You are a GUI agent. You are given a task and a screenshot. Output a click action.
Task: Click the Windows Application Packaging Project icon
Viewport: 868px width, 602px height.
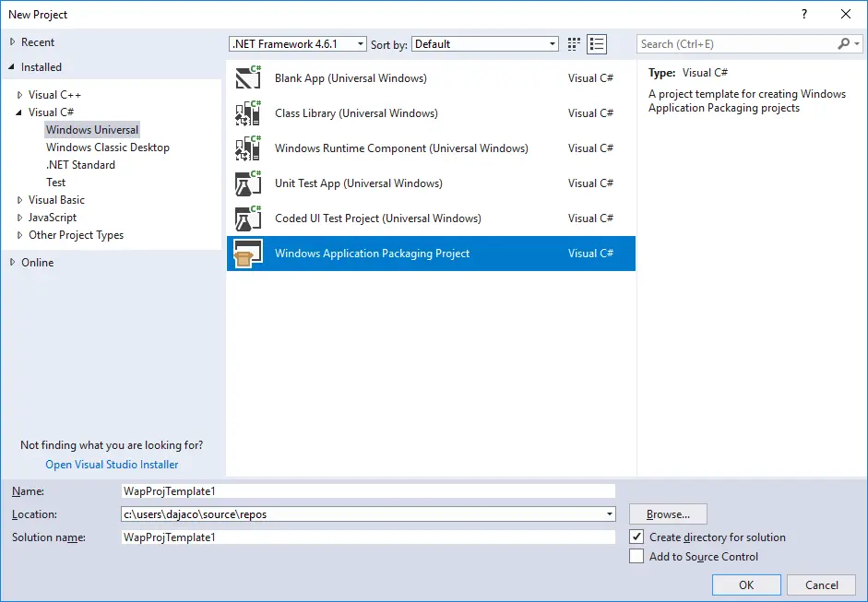tap(246, 253)
